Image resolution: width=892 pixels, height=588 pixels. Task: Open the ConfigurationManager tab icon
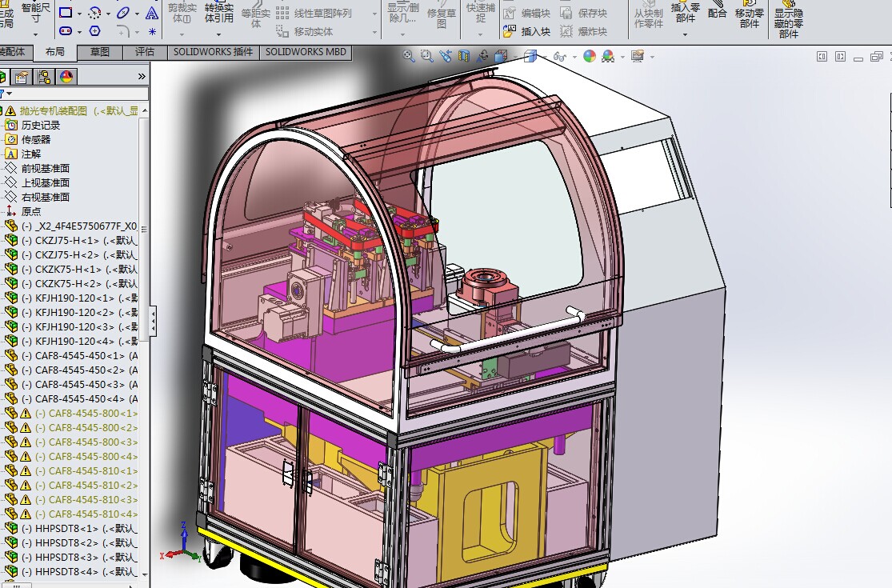coord(44,77)
